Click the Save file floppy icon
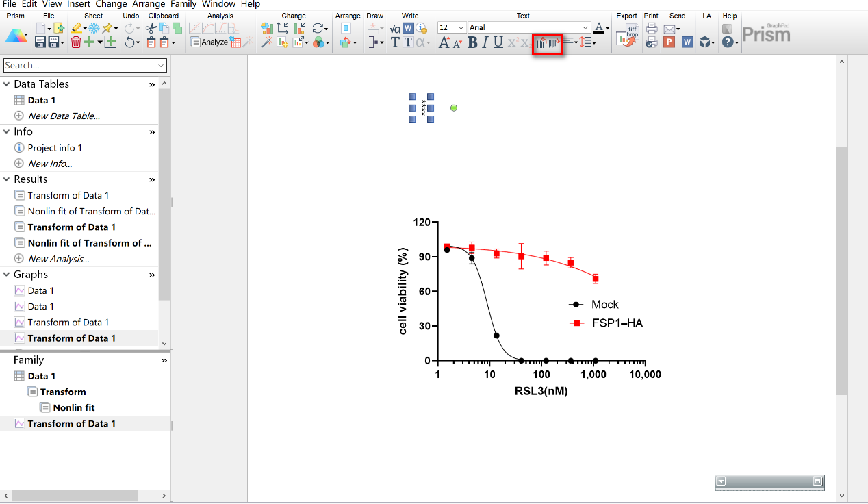 tap(40, 42)
